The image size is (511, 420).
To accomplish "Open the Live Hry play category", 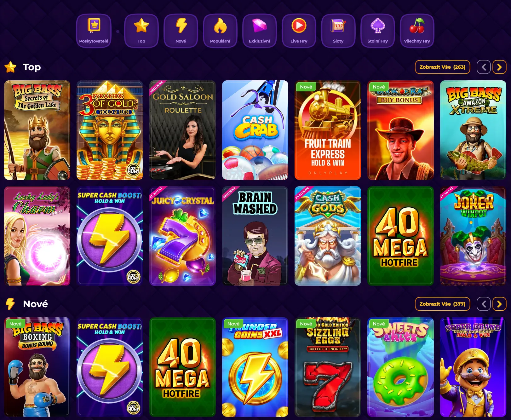I will tap(299, 31).
